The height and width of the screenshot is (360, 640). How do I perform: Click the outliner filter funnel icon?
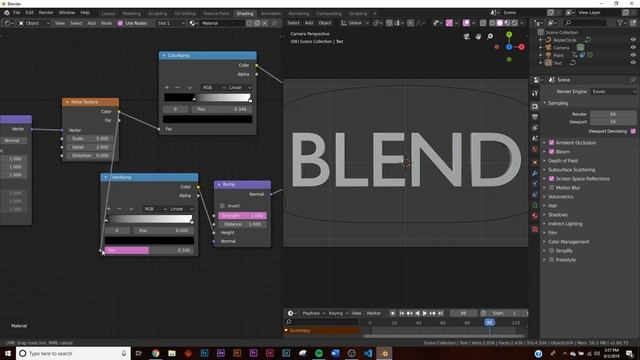tap(620, 23)
